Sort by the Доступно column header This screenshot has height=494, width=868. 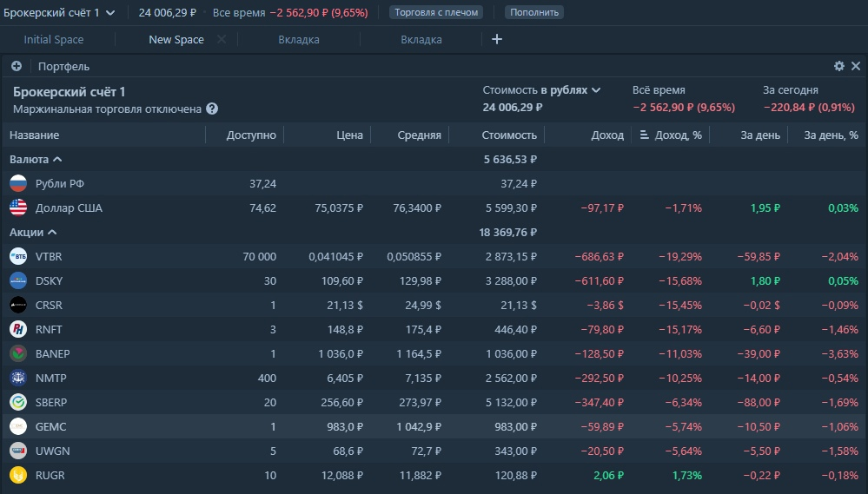[251, 135]
